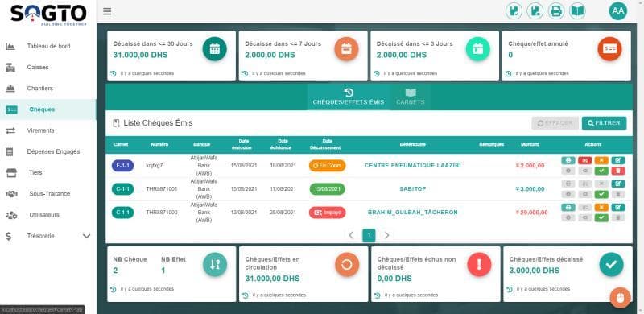Open beneficiary BRAHIM_OULBAH_TACHERON
Screen dimensions: 644x314
[413, 213]
